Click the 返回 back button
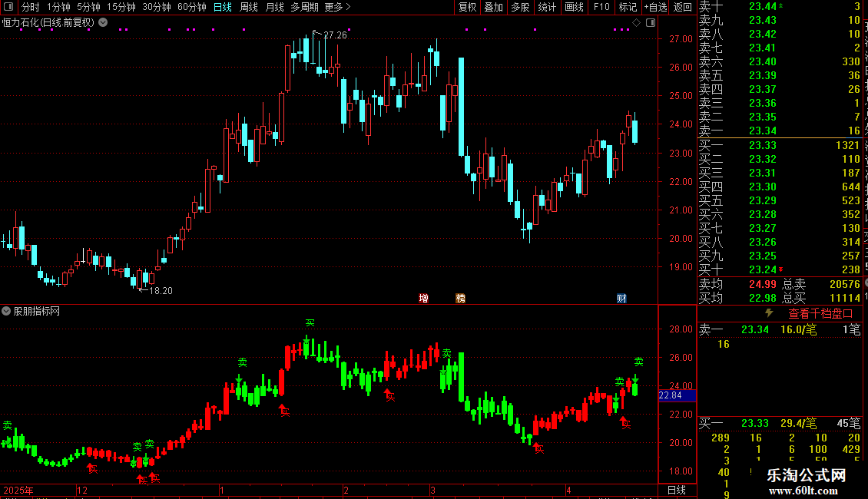868x499 pixels. click(683, 7)
